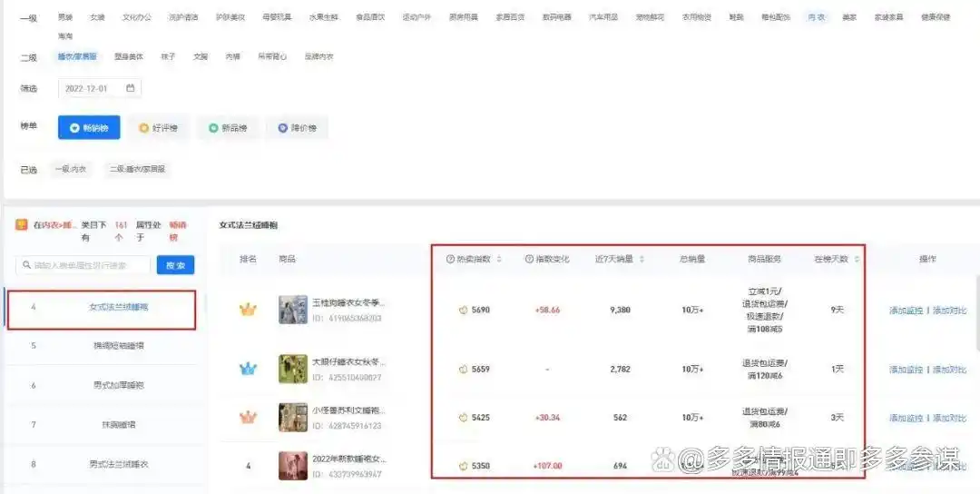Open the 2022-12-01 date picker field
Image resolution: width=980 pixels, height=494 pixels.
100,88
